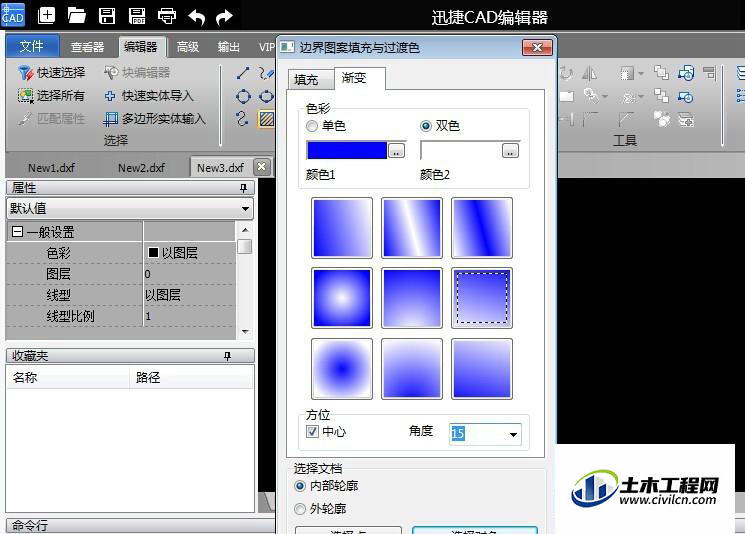
Task: Open the New2.dxf document tab
Action: click(x=141, y=168)
